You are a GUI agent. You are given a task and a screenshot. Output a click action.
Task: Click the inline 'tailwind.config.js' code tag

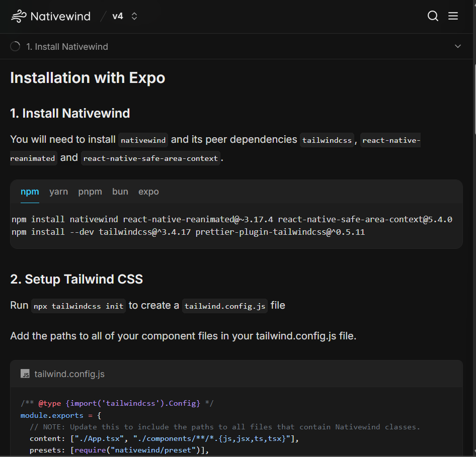tap(224, 306)
